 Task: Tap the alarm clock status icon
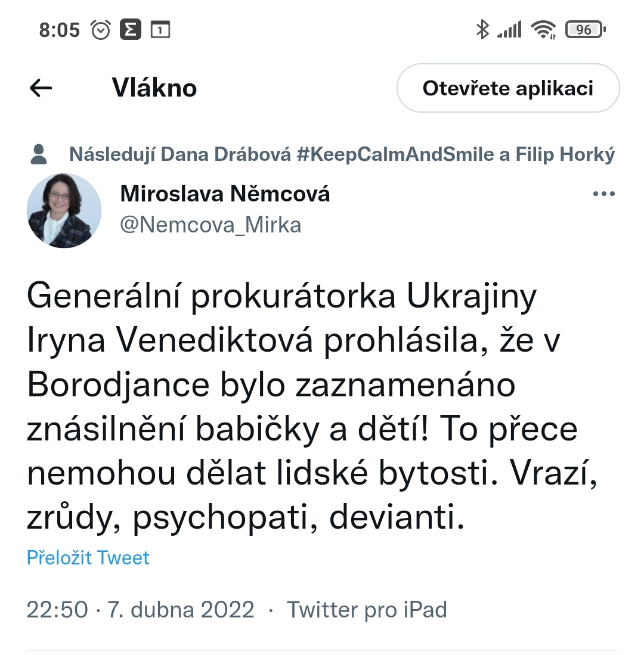[101, 30]
